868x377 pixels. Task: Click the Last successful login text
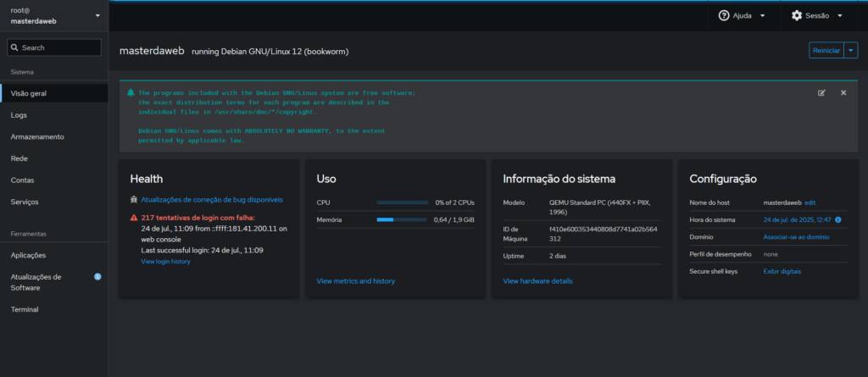pyautogui.click(x=202, y=250)
